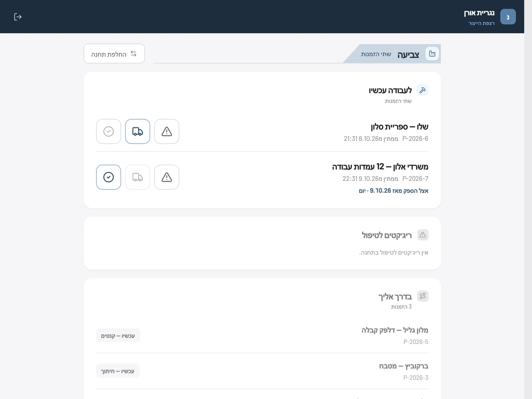Click the אצל הספק מאז 9.10.26 note
The height and width of the screenshot is (399, 532).
[394, 191]
